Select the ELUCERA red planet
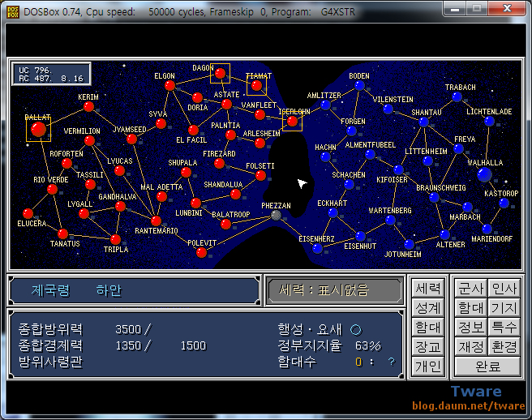 point(28,213)
